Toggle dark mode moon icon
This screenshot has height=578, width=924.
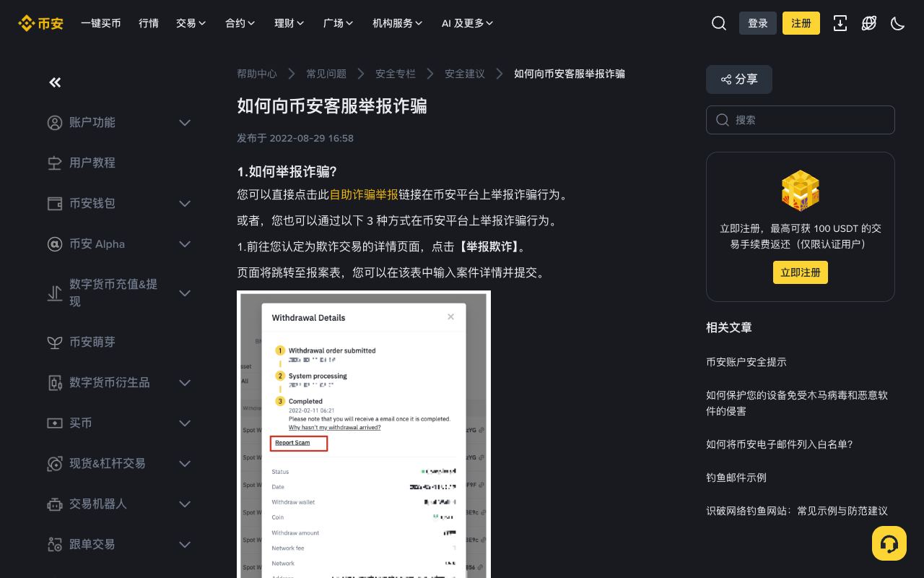898,23
